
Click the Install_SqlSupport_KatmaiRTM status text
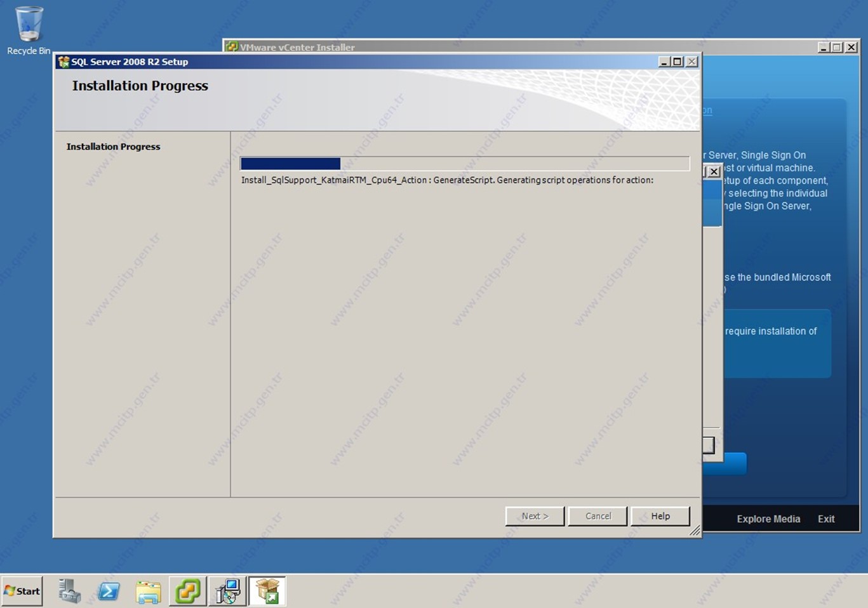(447, 180)
